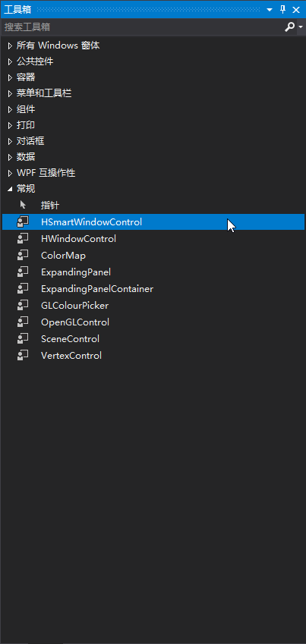Image resolution: width=306 pixels, height=644 pixels.
Task: Select the pointer (指针) tool icon
Action: (x=23, y=205)
